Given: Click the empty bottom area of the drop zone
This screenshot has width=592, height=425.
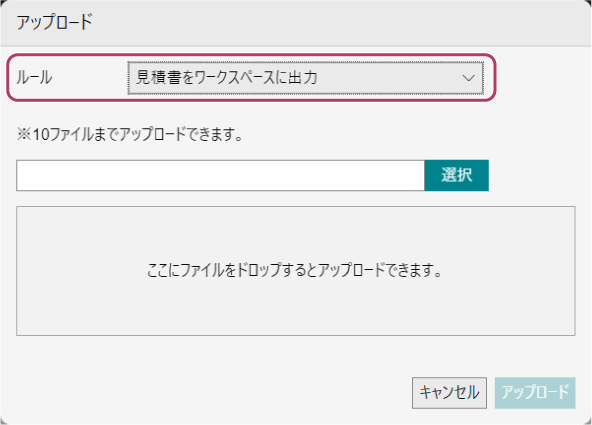Looking at the screenshot, I should [296, 313].
